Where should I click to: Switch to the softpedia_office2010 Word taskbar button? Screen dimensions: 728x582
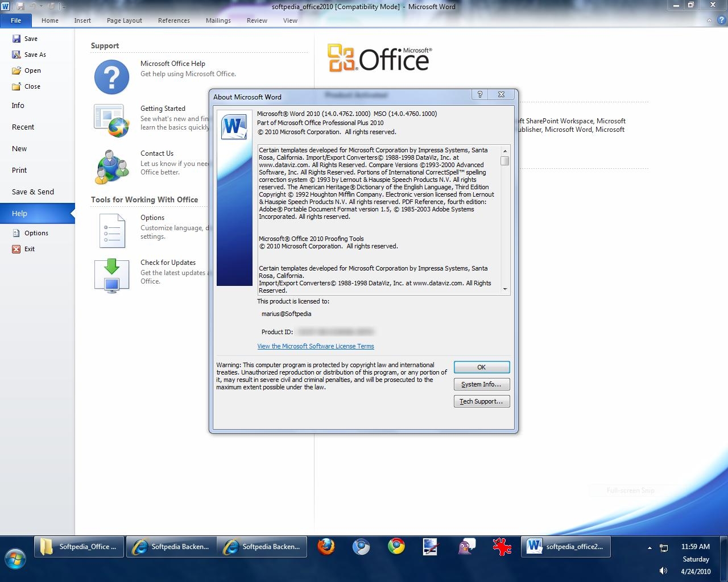click(566, 547)
